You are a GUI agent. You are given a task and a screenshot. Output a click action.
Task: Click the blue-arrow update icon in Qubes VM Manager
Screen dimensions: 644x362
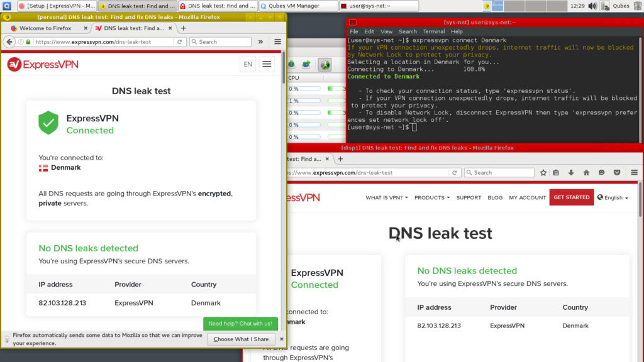(306, 65)
